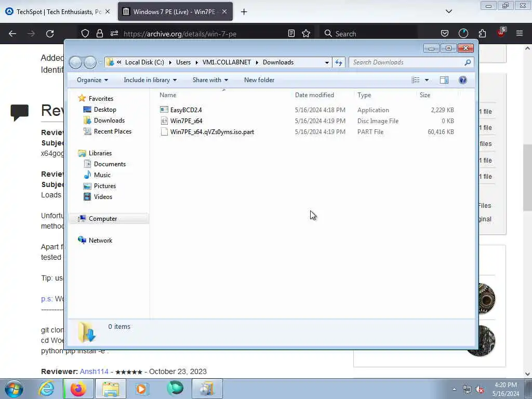Close the Windows 7 PE (Live) tab
Image resolution: width=532 pixels, height=399 pixels.
click(224, 12)
